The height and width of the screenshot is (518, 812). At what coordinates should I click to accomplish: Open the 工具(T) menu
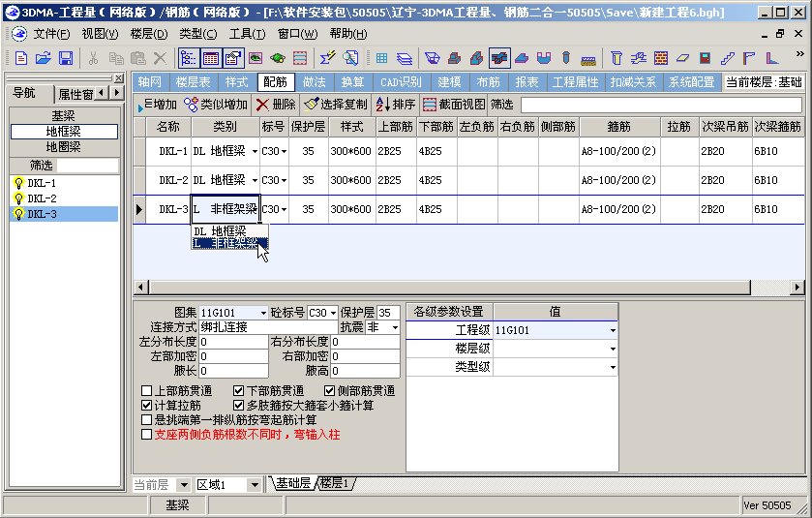[247, 34]
